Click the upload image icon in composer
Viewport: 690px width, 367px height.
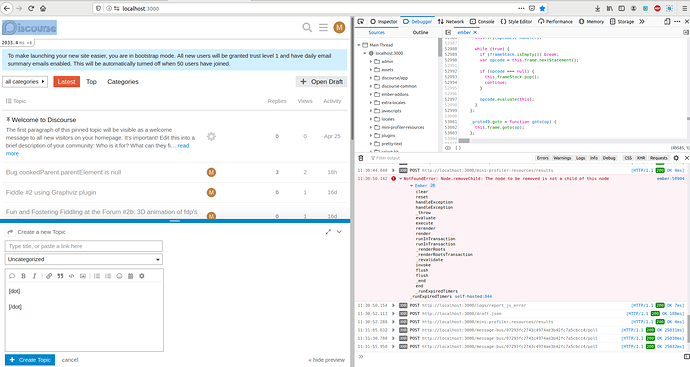pyautogui.click(x=83, y=276)
